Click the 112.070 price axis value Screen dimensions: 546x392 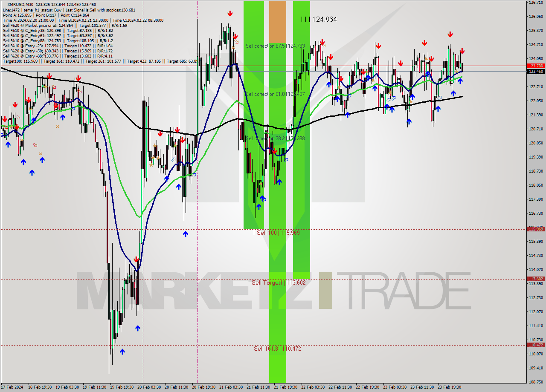pos(536,312)
